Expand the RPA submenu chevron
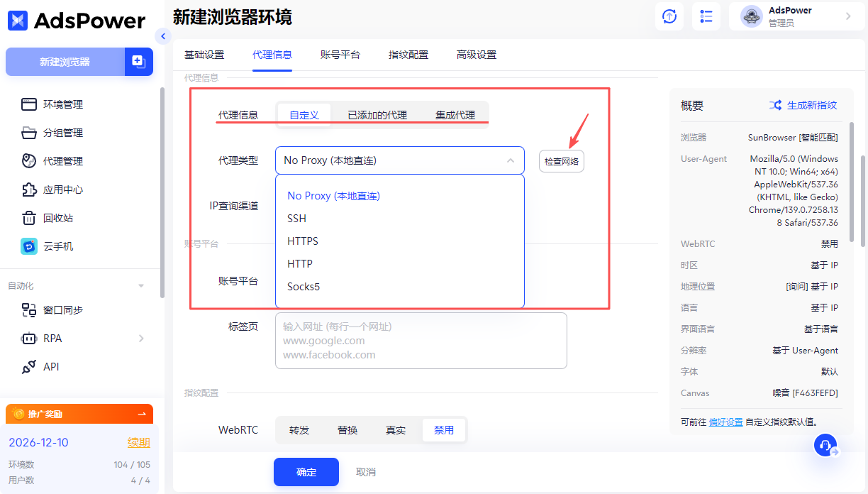This screenshot has width=868, height=494. [x=141, y=339]
